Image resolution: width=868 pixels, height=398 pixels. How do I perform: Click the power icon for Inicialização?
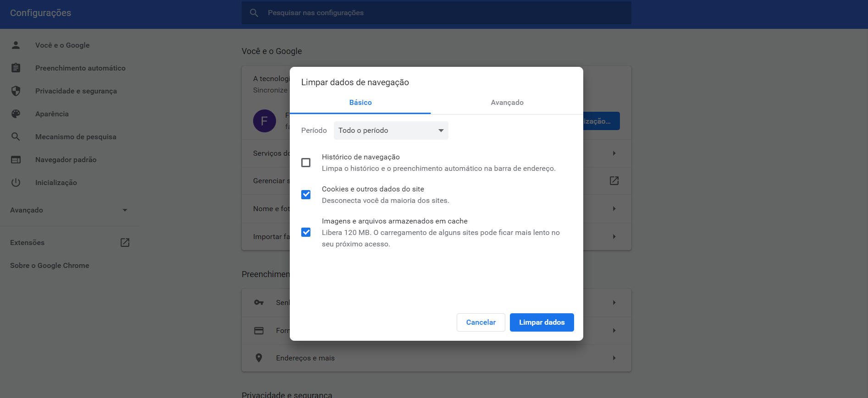click(16, 182)
